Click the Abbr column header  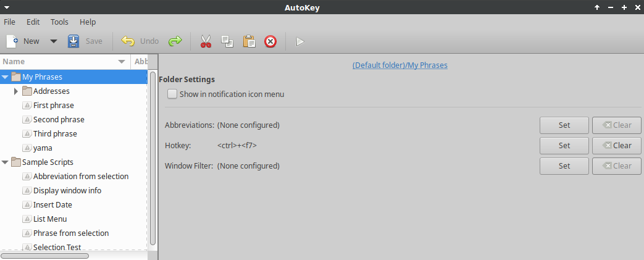pos(141,62)
